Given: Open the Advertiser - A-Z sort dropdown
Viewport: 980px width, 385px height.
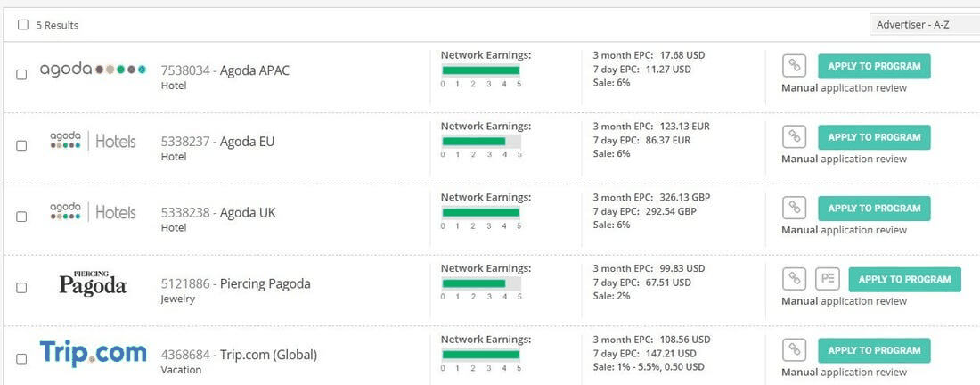Looking at the screenshot, I should click(925, 25).
